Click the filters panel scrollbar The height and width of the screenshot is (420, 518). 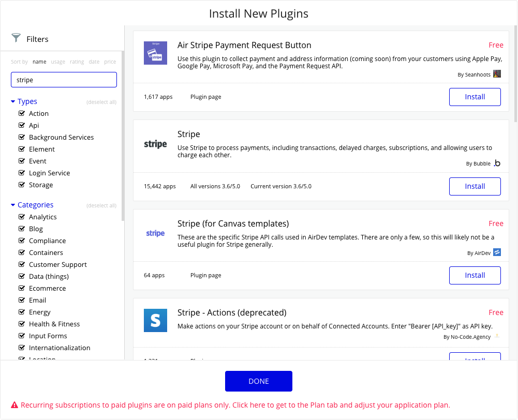point(123,136)
